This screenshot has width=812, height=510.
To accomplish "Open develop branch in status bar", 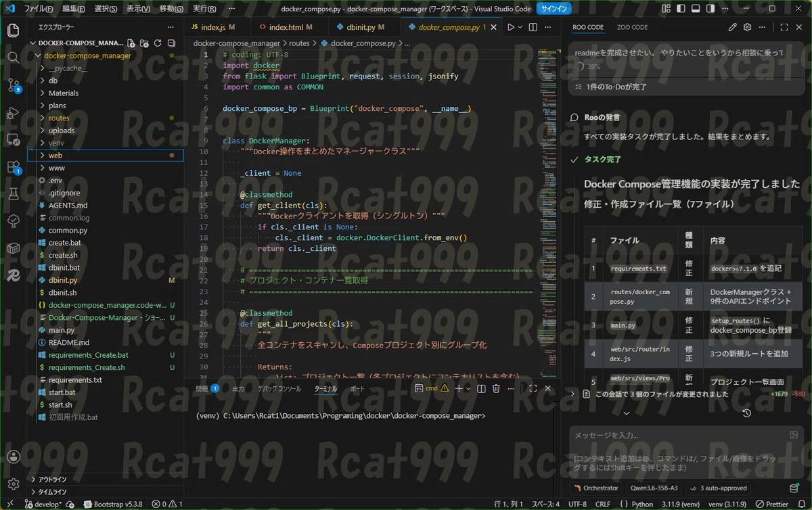I will pos(43,504).
